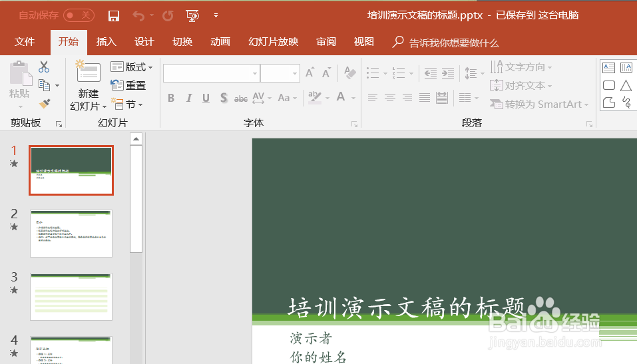Screen dimensions: 637x364
Task: Open the 字体 dialog launcher
Action: pos(354,124)
